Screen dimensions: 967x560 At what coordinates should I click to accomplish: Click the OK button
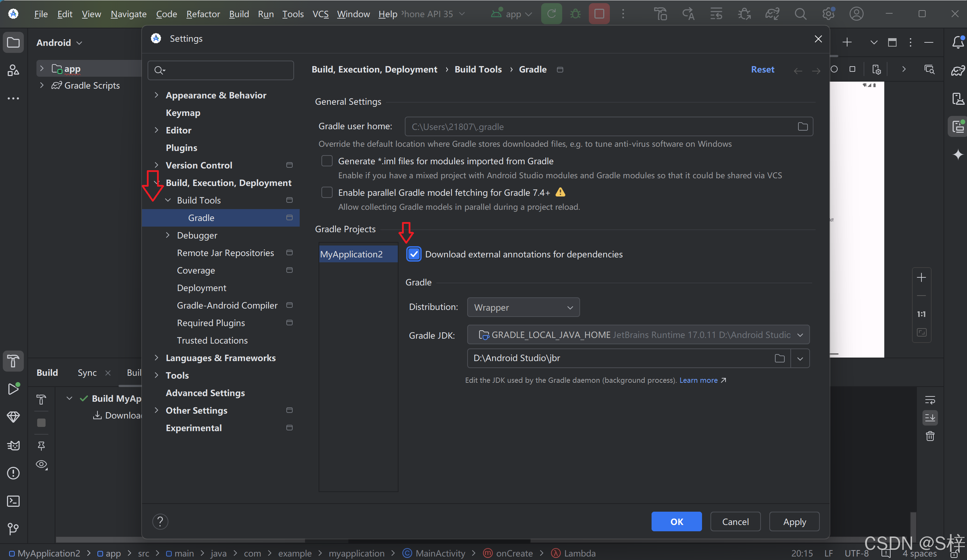(676, 521)
